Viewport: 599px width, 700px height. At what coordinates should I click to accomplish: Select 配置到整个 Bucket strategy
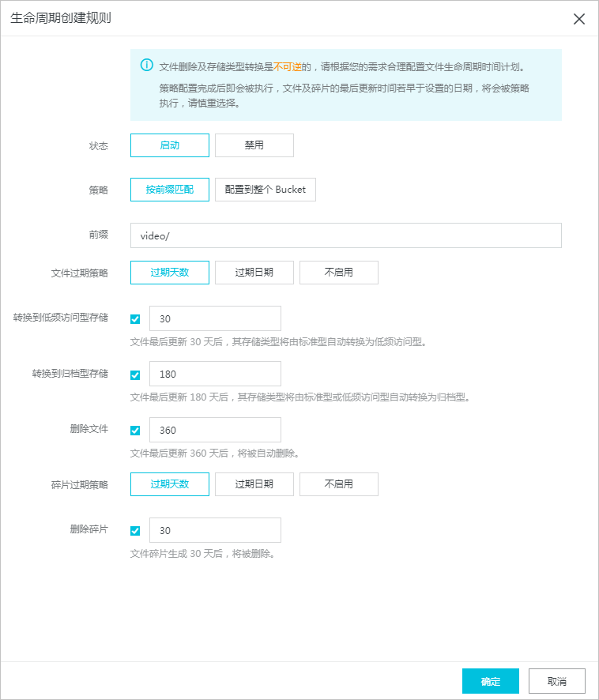tap(266, 190)
